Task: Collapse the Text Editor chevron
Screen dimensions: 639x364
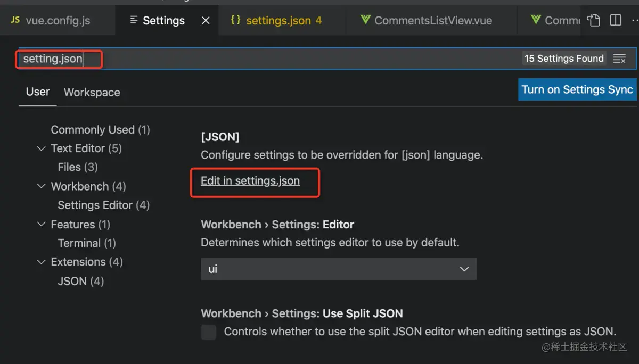Action: (41, 148)
